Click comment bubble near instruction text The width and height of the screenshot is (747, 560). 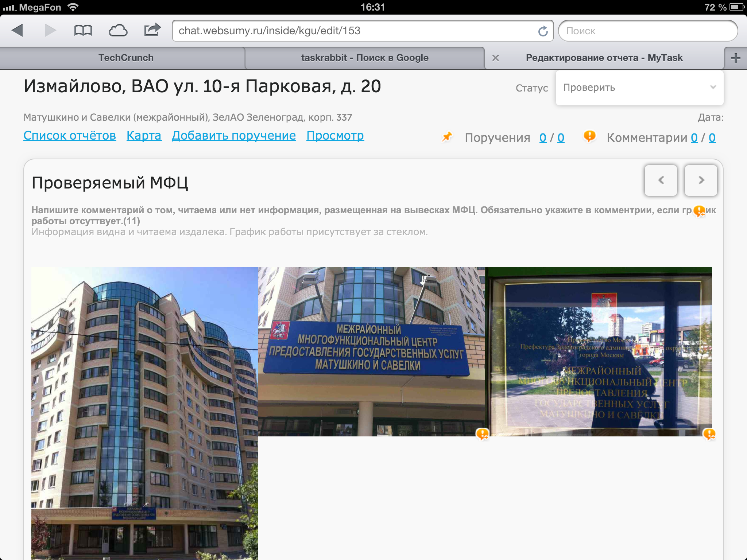[x=699, y=211]
